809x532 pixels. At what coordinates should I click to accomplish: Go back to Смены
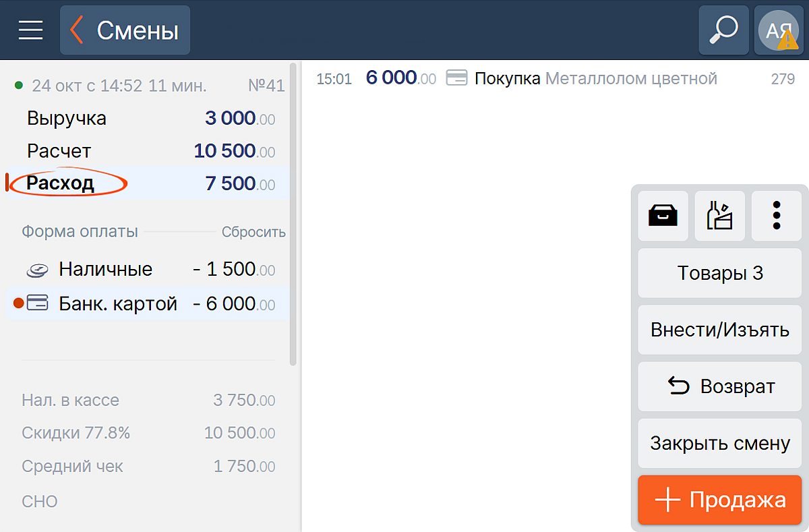click(x=125, y=30)
